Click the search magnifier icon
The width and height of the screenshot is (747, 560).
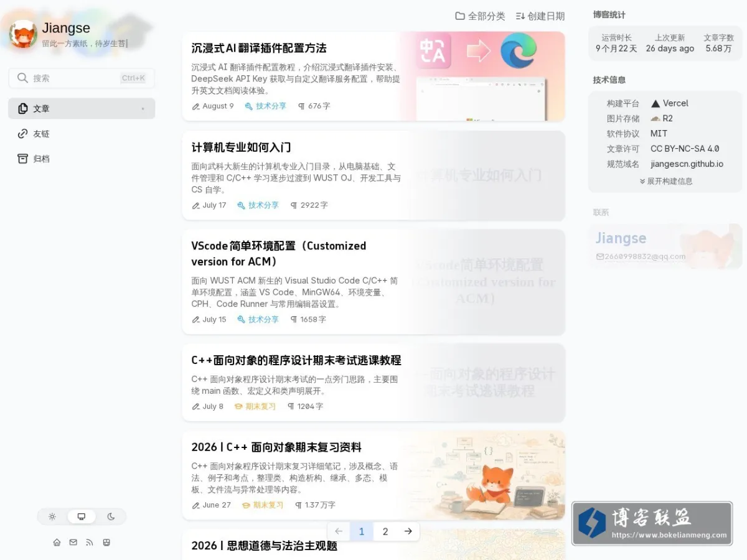[x=22, y=78]
